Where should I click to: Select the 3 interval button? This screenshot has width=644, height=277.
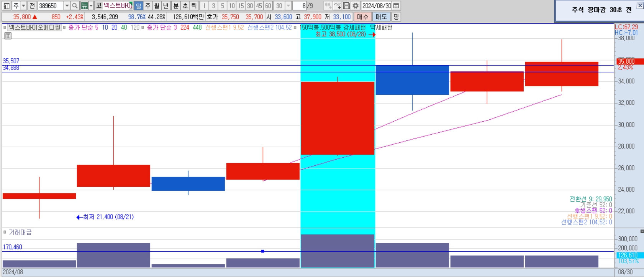click(x=213, y=6)
